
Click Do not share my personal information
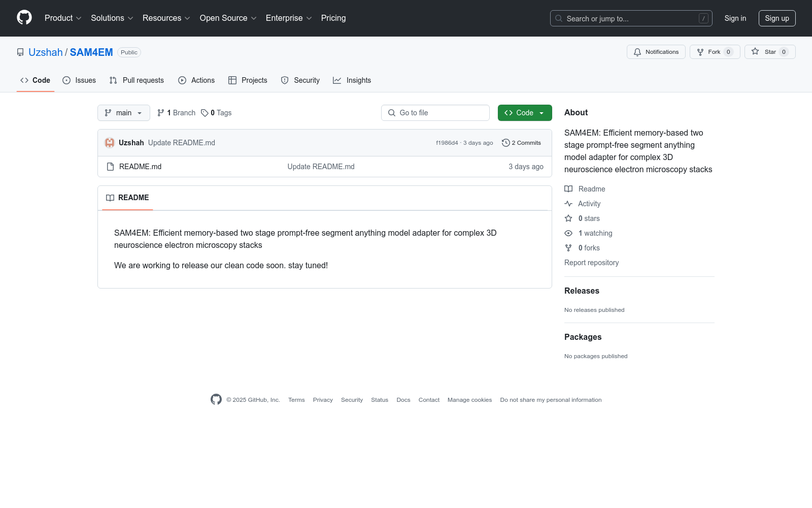(551, 400)
